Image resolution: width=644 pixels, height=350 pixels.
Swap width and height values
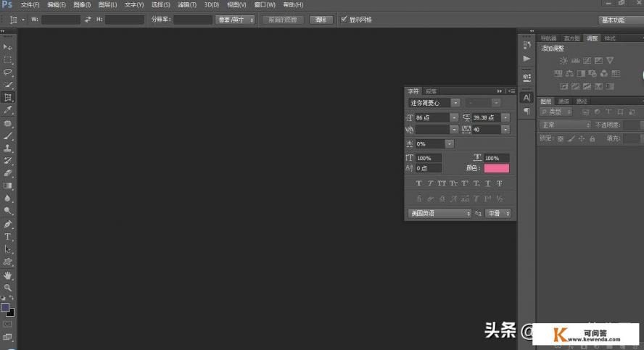click(88, 20)
